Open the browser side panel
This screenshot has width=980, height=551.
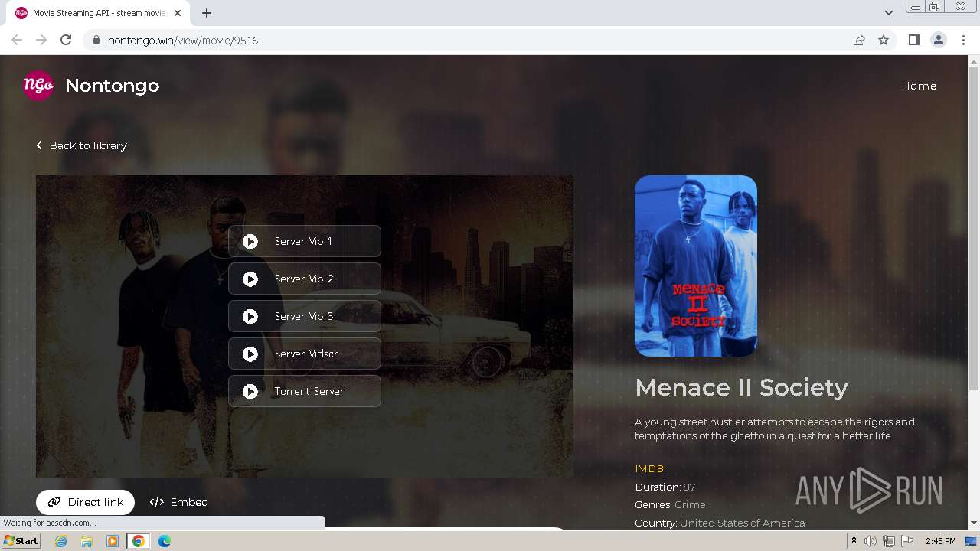pos(914,40)
